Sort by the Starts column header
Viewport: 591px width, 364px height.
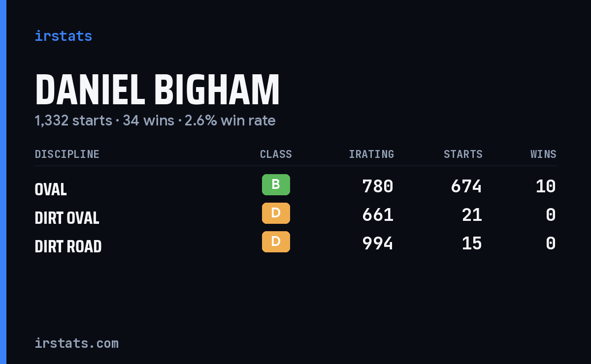coord(463,154)
